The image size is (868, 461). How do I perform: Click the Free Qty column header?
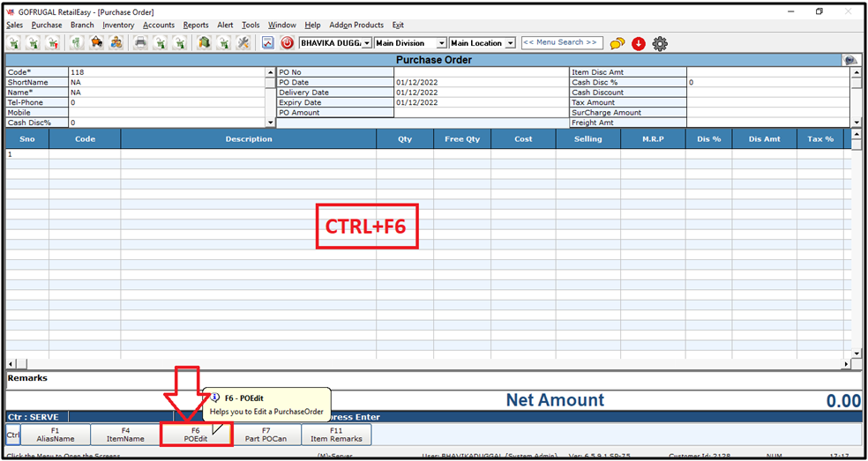coord(462,139)
